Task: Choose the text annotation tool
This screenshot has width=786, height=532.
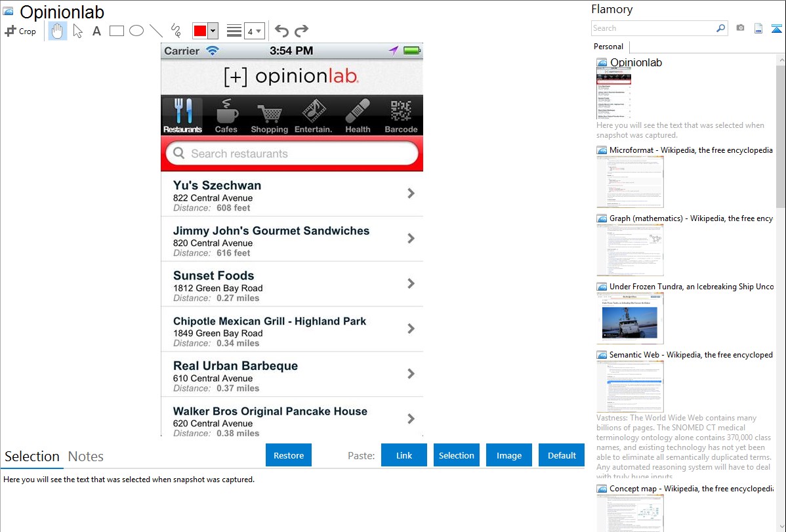Action: point(96,31)
